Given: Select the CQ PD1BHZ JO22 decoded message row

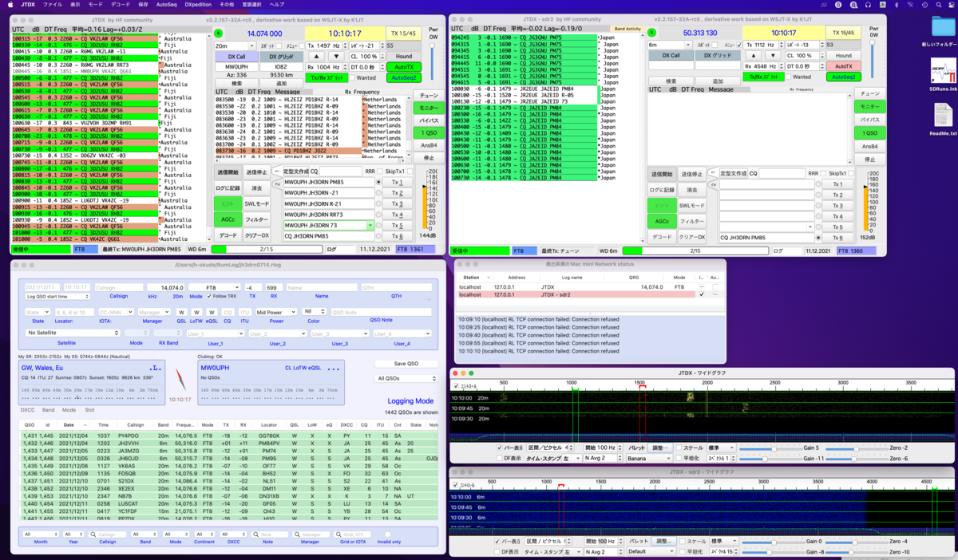Looking at the screenshot, I should coord(287,150).
